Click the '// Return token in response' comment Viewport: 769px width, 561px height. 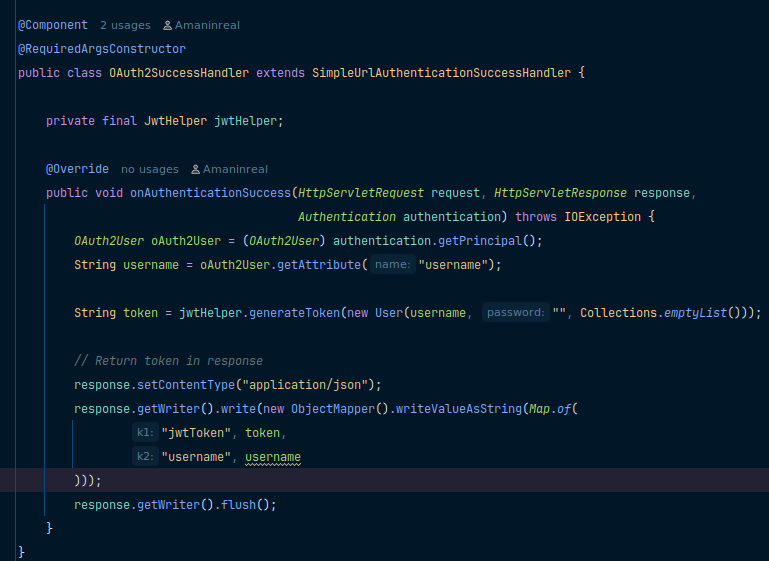click(168, 361)
